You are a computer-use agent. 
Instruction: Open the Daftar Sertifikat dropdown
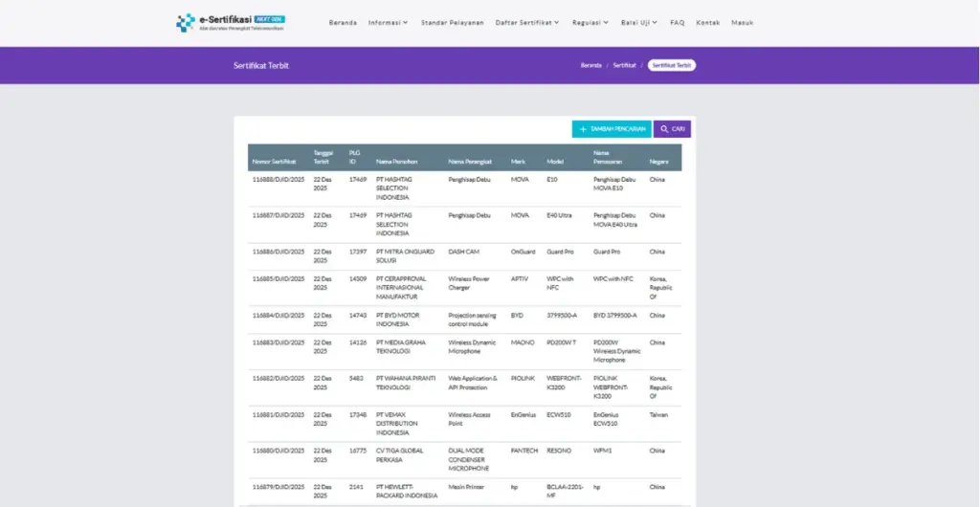(527, 22)
